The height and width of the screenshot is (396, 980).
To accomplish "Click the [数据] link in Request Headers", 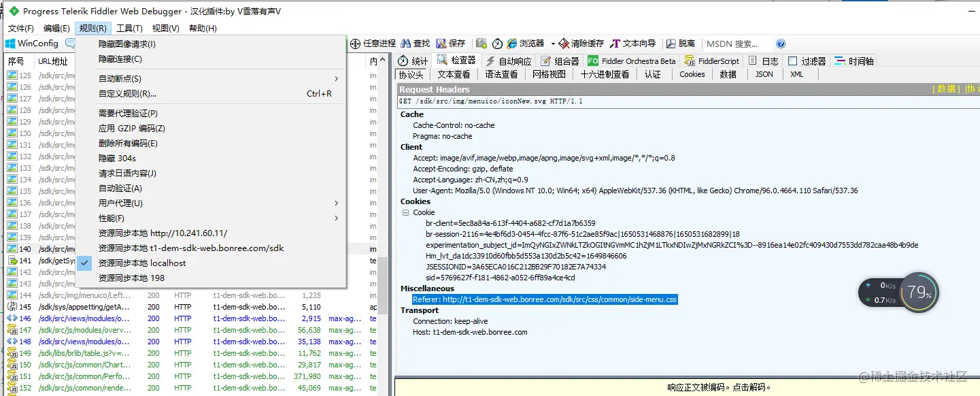I will 946,89.
